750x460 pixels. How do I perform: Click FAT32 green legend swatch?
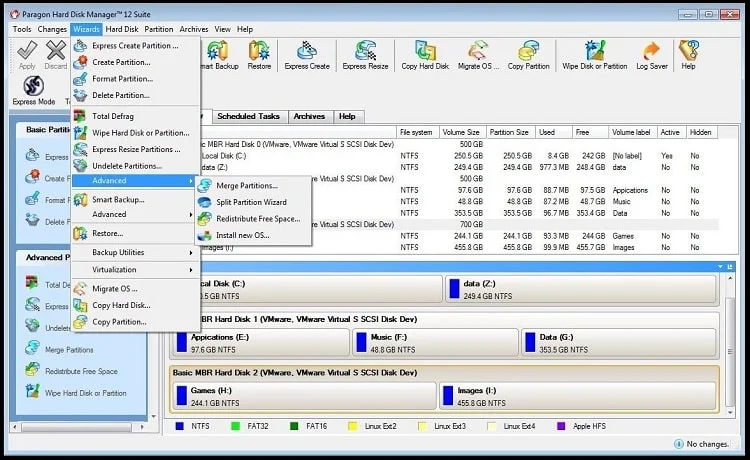point(235,426)
